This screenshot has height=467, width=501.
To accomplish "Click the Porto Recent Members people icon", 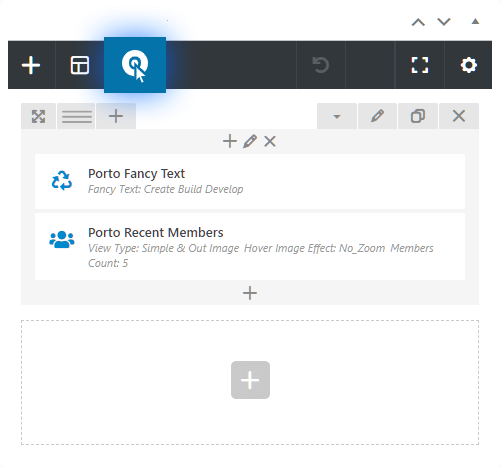I will (62, 239).
